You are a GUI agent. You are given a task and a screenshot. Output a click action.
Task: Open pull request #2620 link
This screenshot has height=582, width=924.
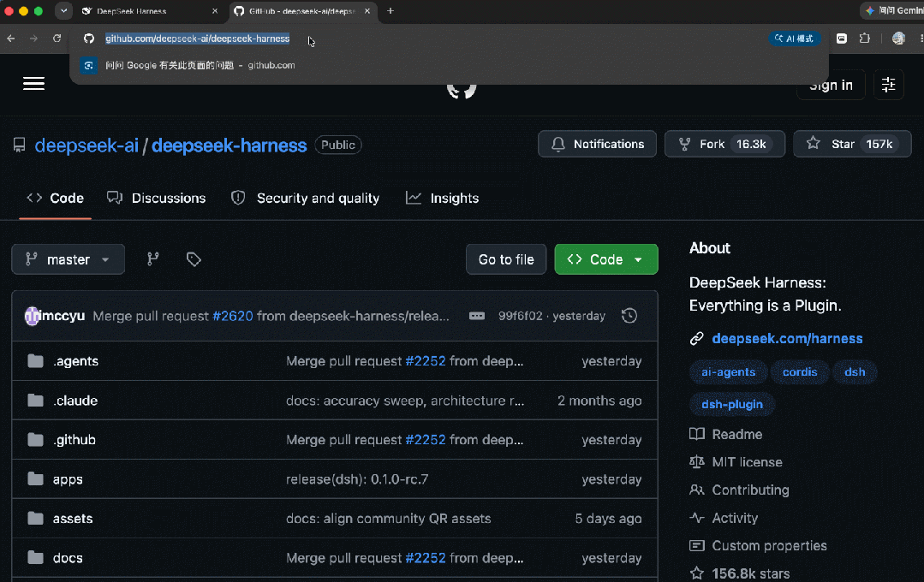233,316
